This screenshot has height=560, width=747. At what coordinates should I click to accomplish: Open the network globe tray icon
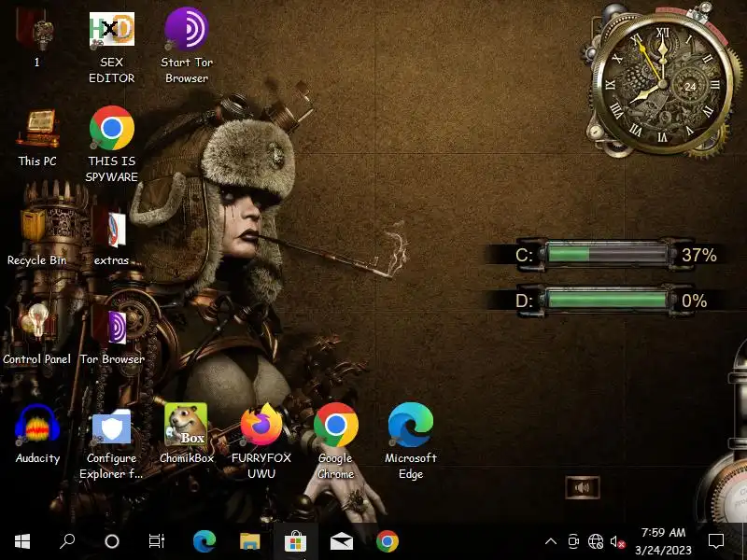point(596,541)
